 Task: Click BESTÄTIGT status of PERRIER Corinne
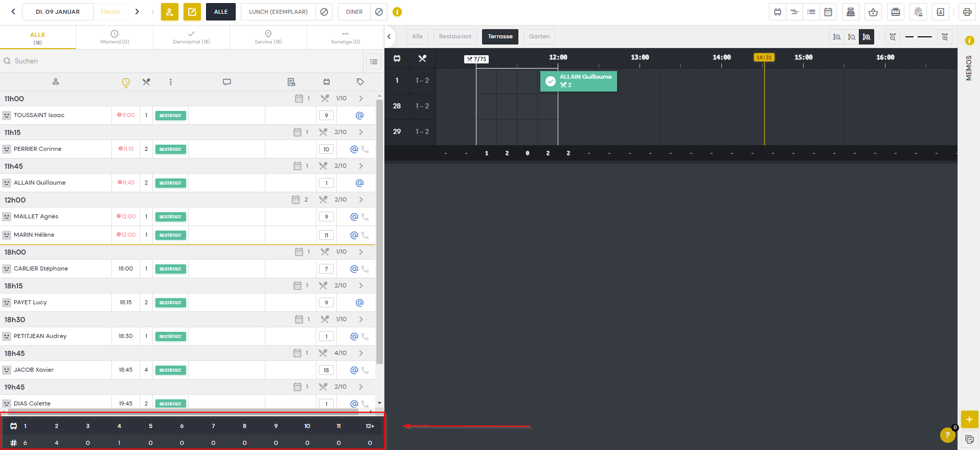170,149
